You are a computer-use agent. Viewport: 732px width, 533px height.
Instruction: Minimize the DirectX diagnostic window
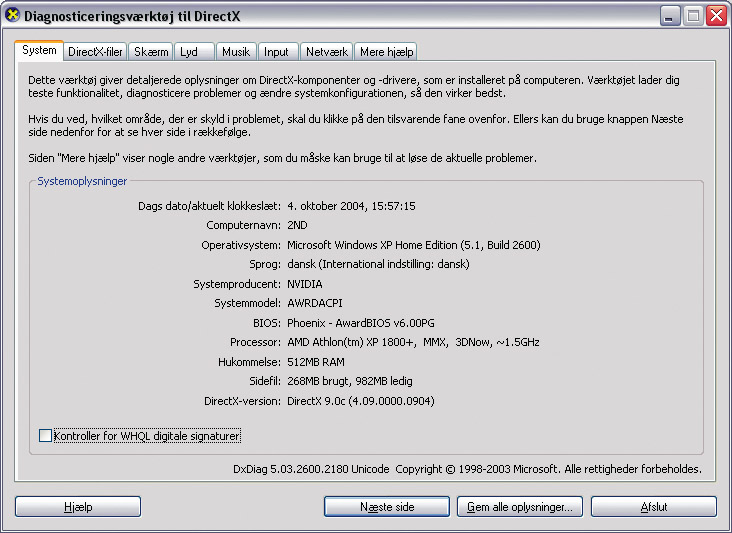(x=670, y=16)
